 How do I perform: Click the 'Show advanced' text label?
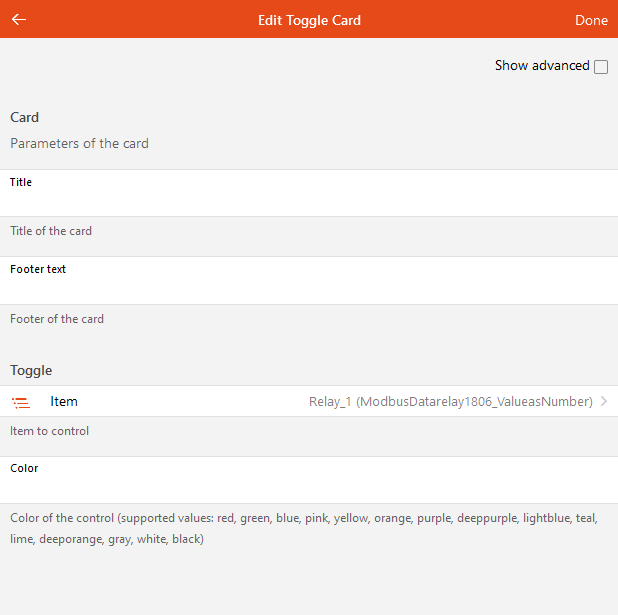(x=542, y=66)
